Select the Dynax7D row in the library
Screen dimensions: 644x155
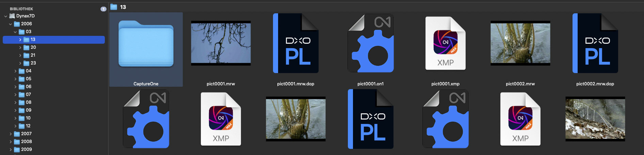[54, 16]
